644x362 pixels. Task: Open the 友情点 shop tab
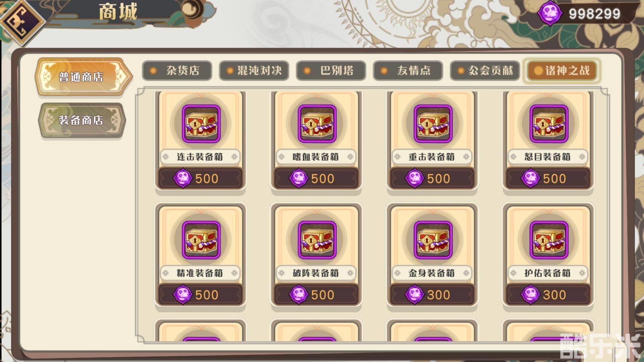tap(408, 71)
